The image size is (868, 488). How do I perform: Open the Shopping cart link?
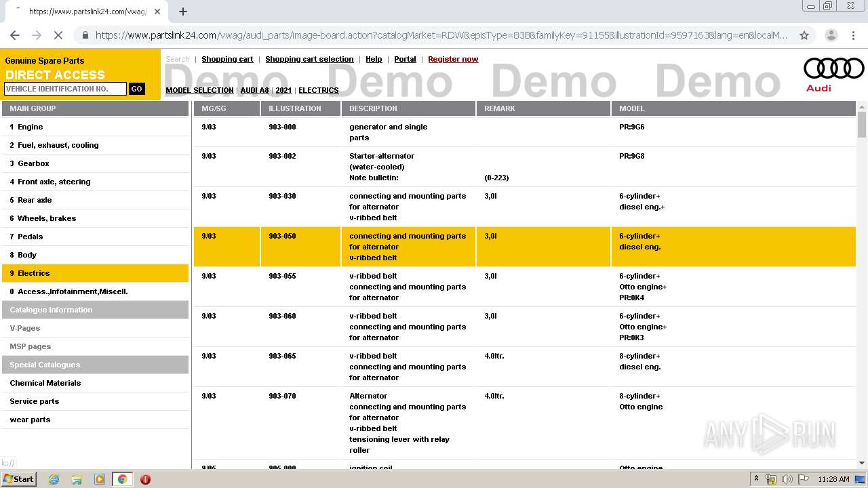click(227, 59)
